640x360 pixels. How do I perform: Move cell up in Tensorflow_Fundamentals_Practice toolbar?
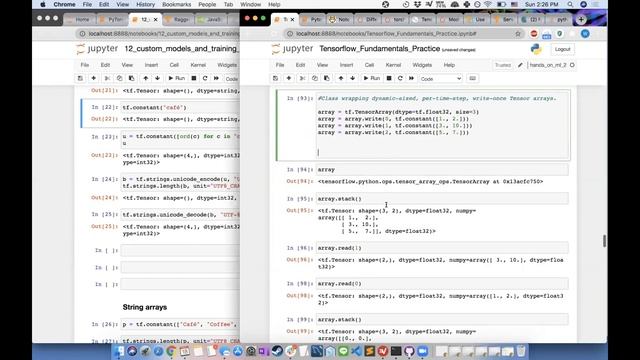341,78
